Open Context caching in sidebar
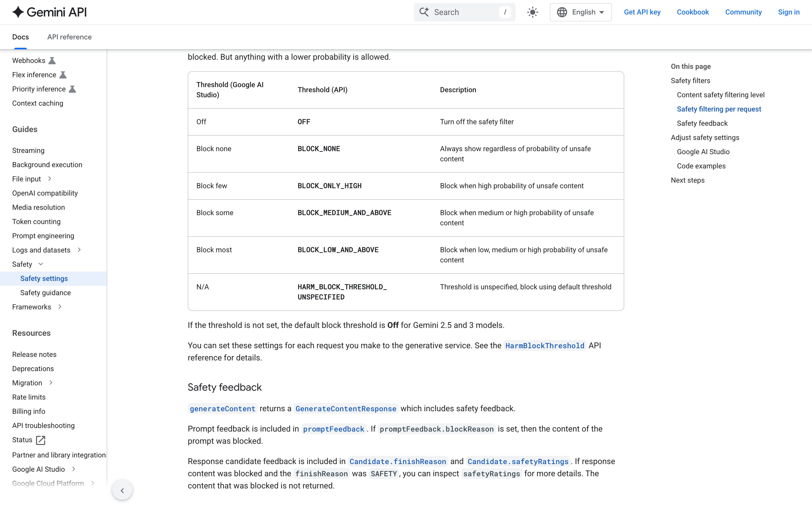812x508 pixels. (x=38, y=103)
